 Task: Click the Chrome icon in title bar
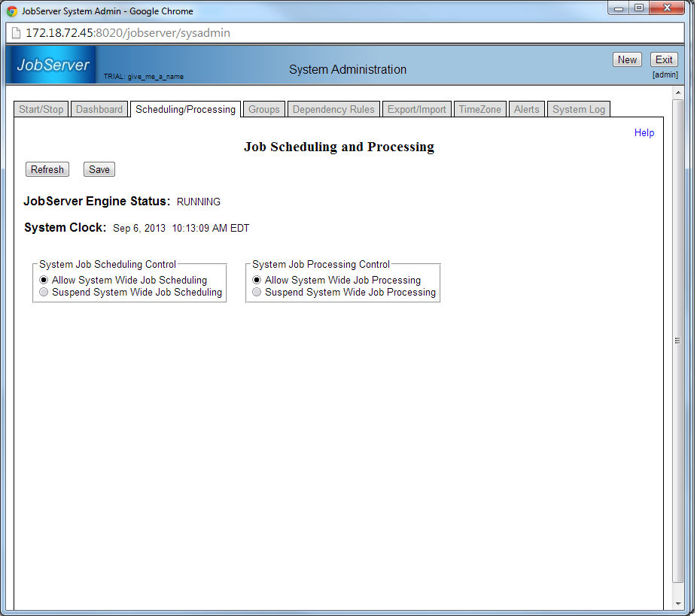pos(12,11)
